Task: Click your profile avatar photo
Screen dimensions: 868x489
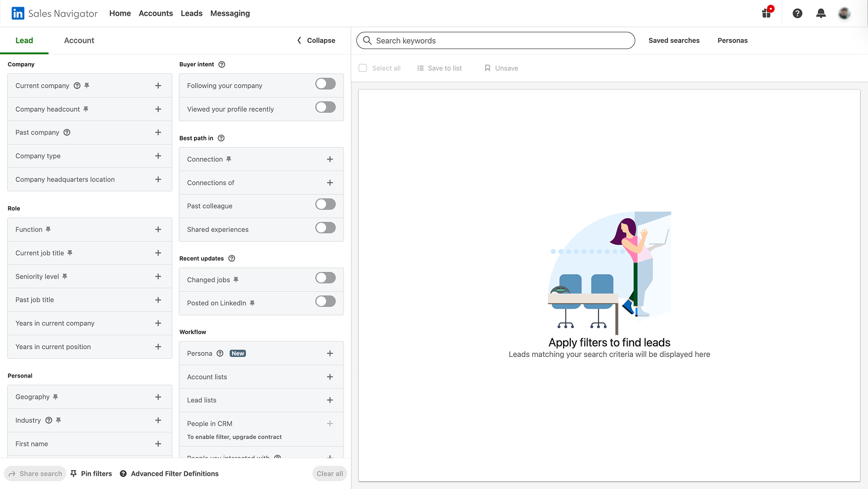Action: click(x=844, y=13)
